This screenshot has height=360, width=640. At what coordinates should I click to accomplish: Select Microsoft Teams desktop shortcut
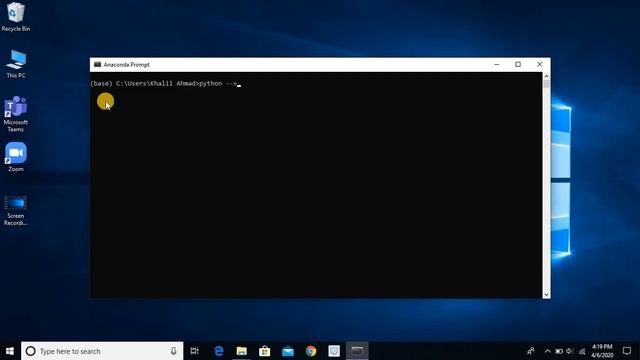click(16, 114)
